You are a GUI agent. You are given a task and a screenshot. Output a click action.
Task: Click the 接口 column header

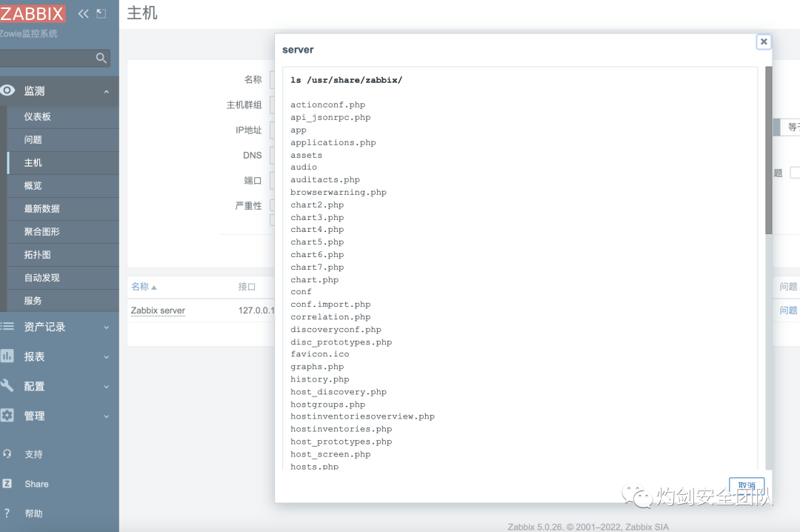[247, 287]
